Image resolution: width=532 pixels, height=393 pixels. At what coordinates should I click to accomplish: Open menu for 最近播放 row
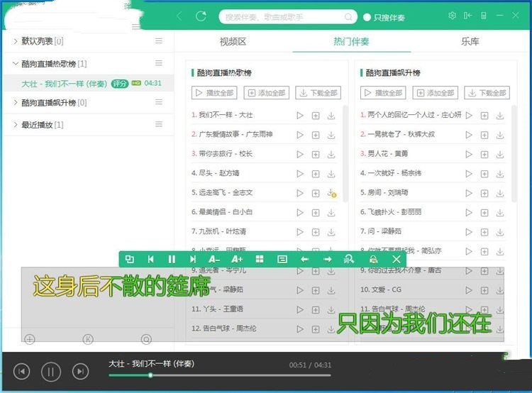159,124
